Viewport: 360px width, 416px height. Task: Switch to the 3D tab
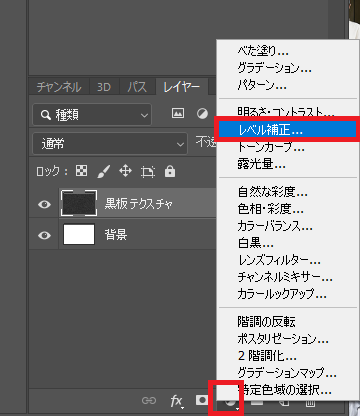[104, 87]
